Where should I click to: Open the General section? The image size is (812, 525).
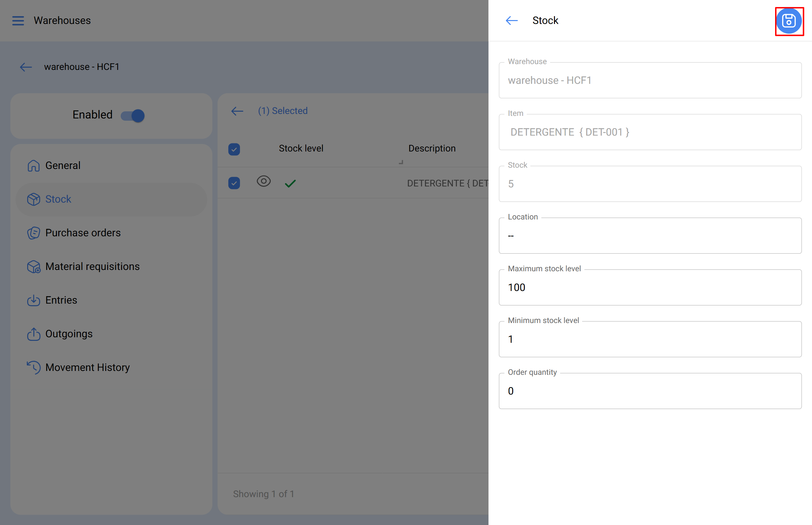[x=63, y=166]
